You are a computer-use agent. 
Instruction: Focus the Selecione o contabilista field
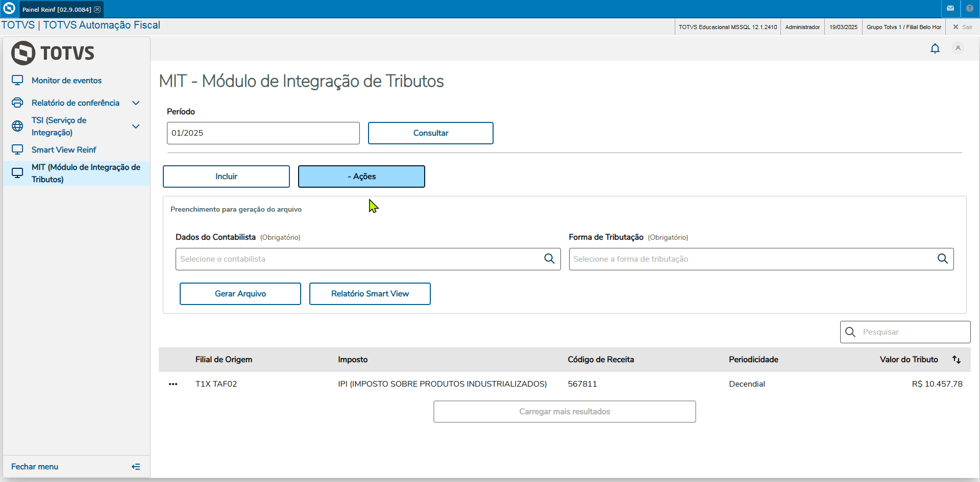pos(368,259)
